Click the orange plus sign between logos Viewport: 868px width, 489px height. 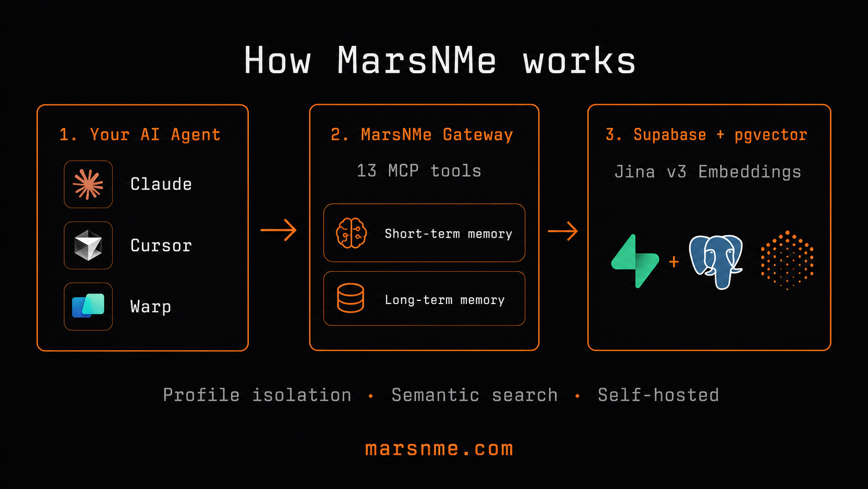[x=674, y=261]
